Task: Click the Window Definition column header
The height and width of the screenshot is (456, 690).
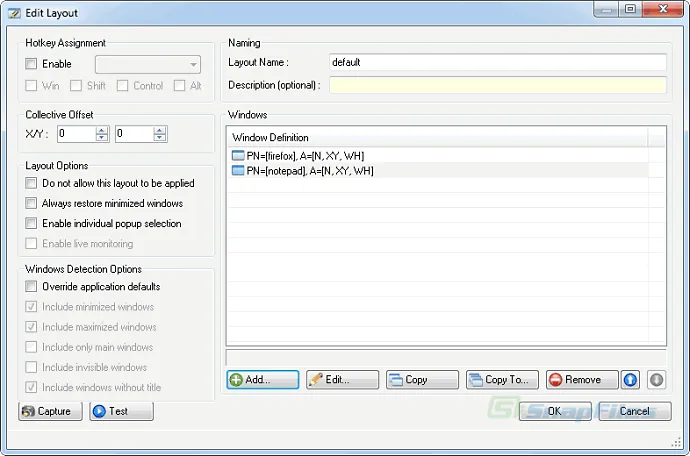Action: coord(438,137)
